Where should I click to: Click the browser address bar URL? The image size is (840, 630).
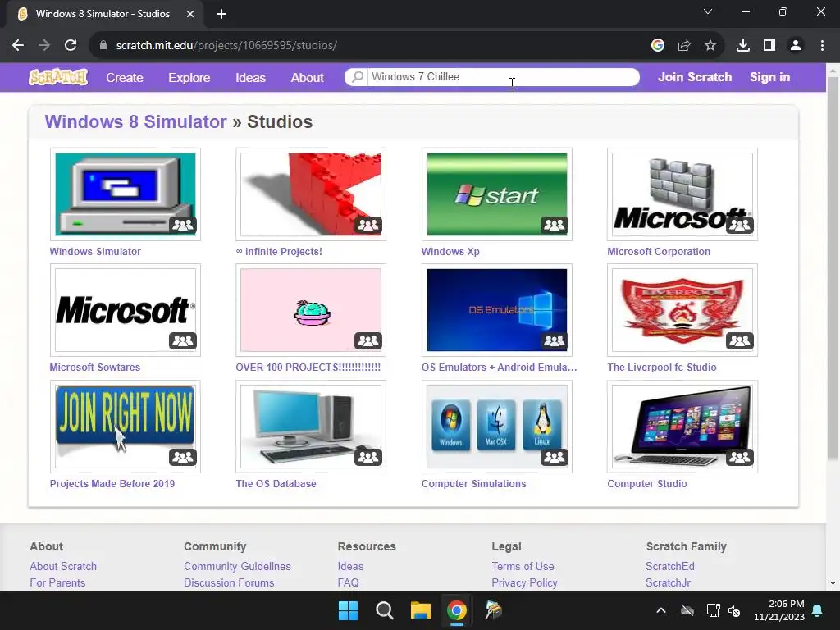click(226, 46)
